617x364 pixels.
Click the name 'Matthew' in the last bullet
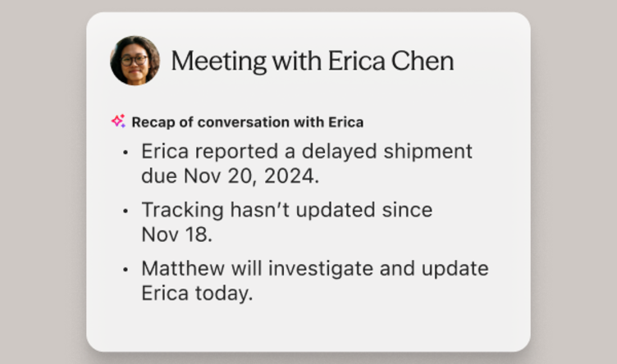pyautogui.click(x=183, y=268)
